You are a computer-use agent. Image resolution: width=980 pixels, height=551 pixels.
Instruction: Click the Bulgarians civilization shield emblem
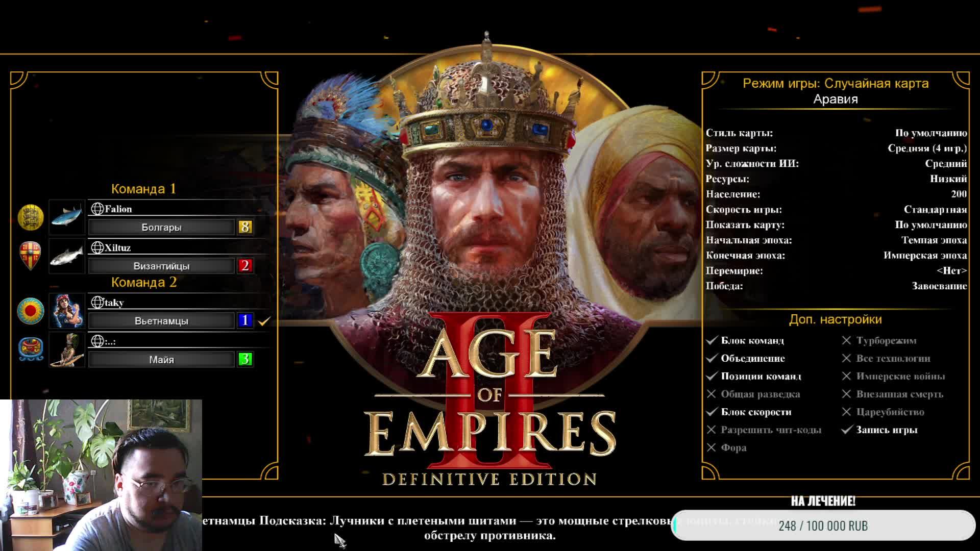click(31, 218)
